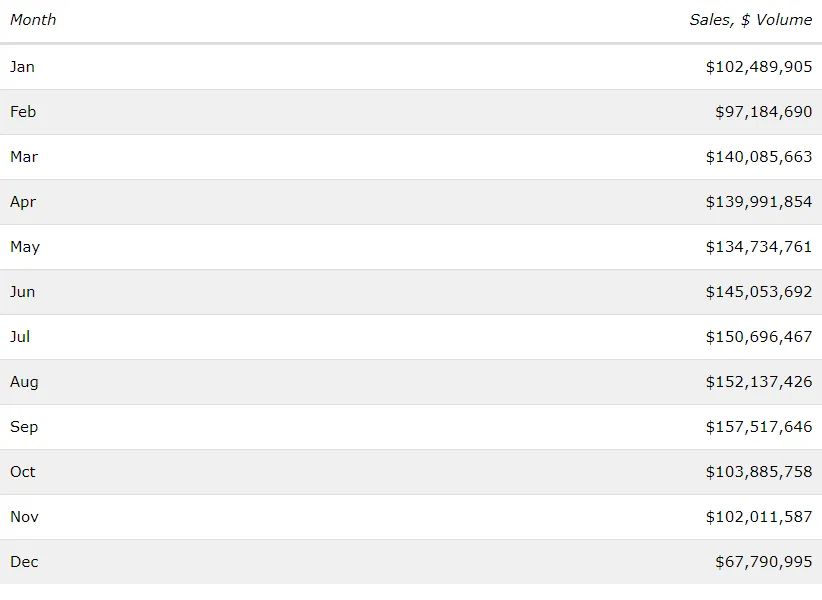Select the $157,517,646 sales figure
The width and height of the screenshot is (822, 600).
coord(758,427)
